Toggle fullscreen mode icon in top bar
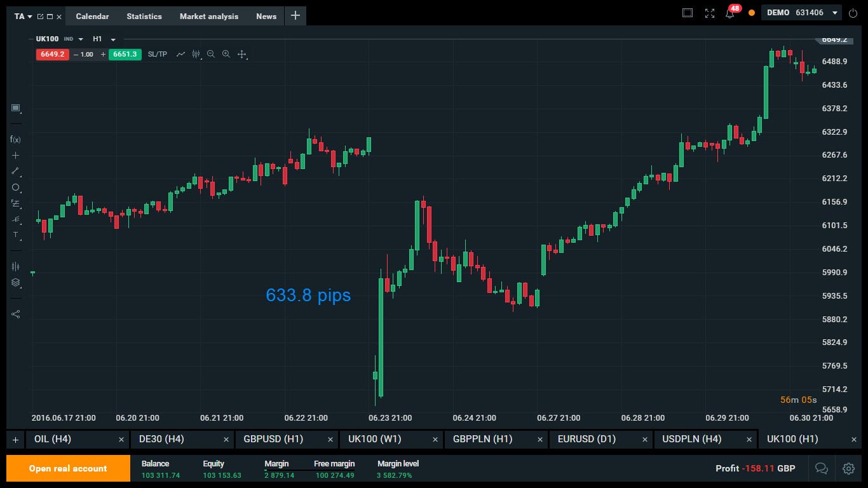Screen dimensions: 868x488 710,13
